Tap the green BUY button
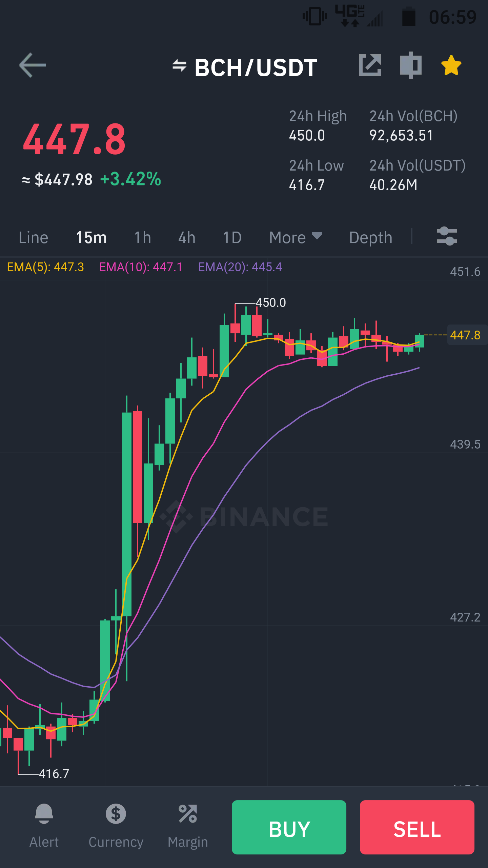This screenshot has width=488, height=868. coord(289,827)
